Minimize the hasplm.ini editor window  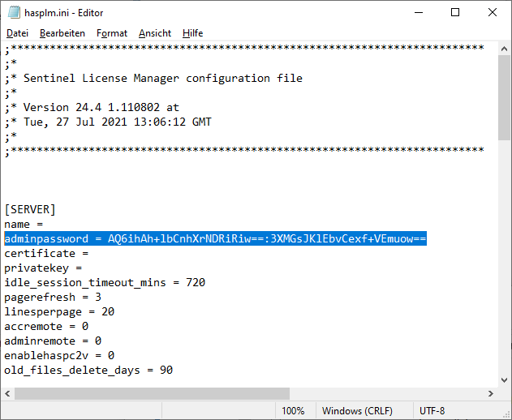[x=419, y=13]
